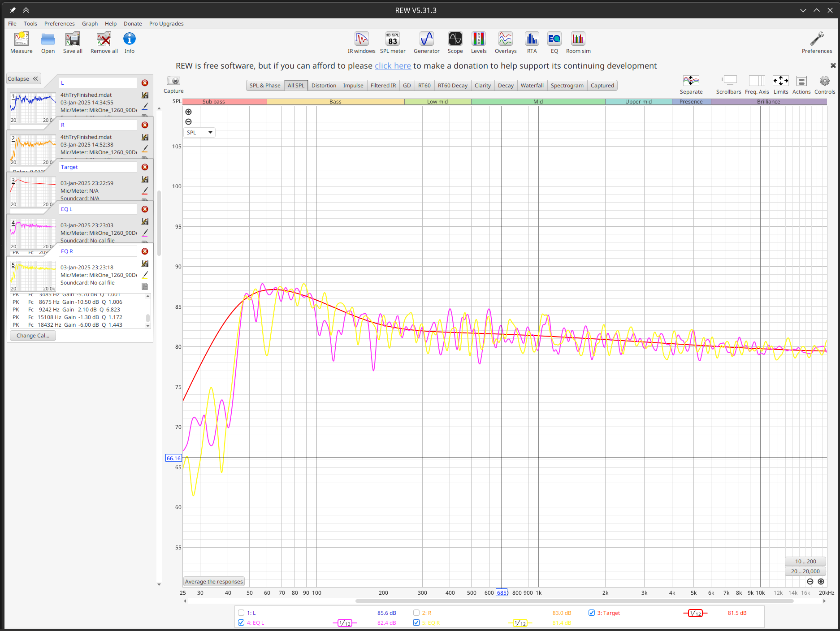Click the pin icon in title bar

[13, 10]
